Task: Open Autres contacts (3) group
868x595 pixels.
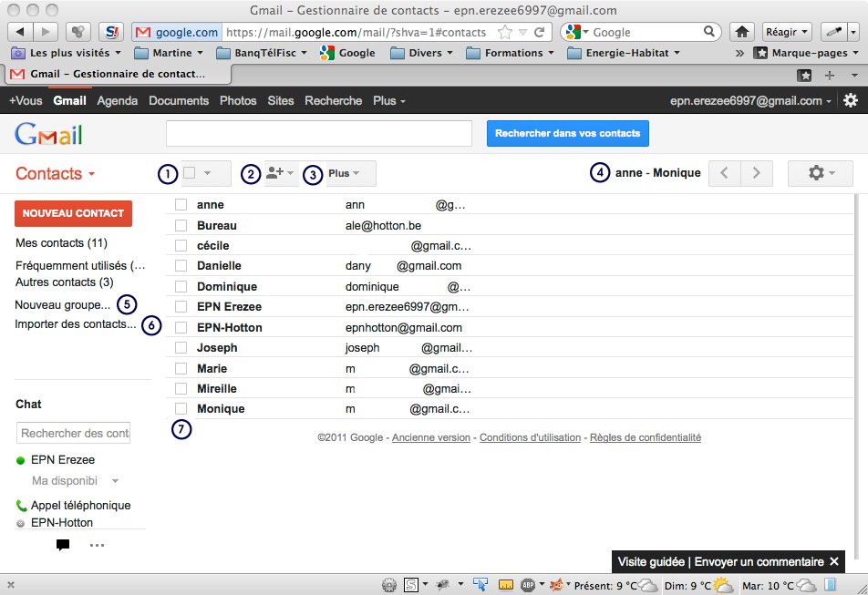Action: coord(64,282)
